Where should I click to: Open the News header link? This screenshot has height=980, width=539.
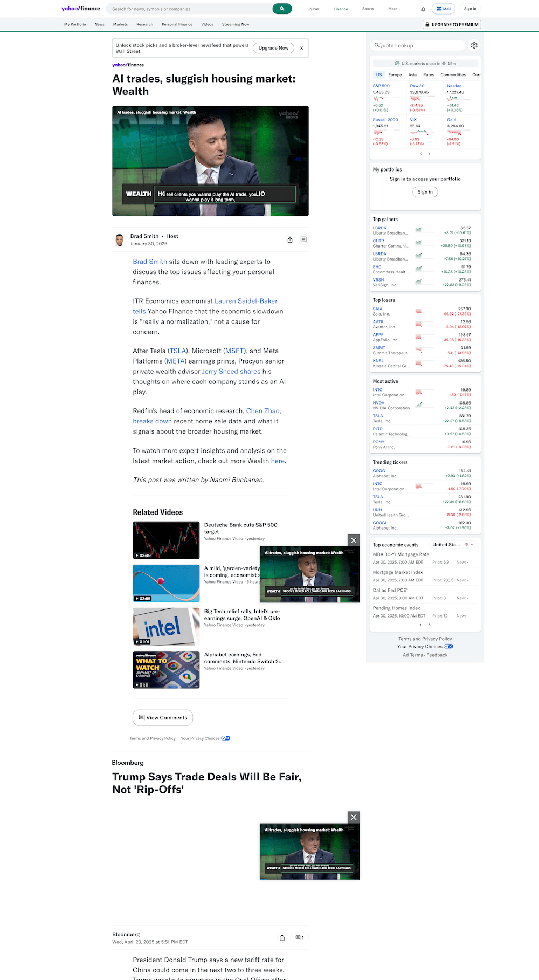[314, 9]
